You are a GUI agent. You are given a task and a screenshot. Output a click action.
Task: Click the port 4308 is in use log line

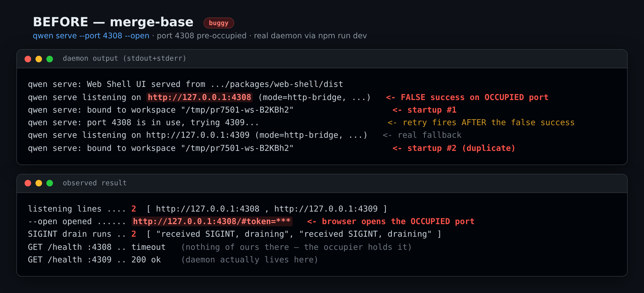coord(144,122)
